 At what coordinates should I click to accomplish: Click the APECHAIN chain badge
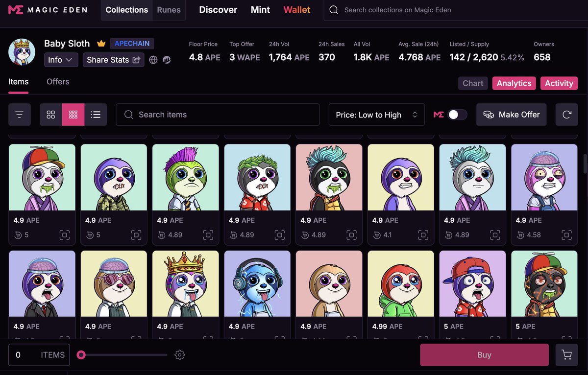[132, 44]
